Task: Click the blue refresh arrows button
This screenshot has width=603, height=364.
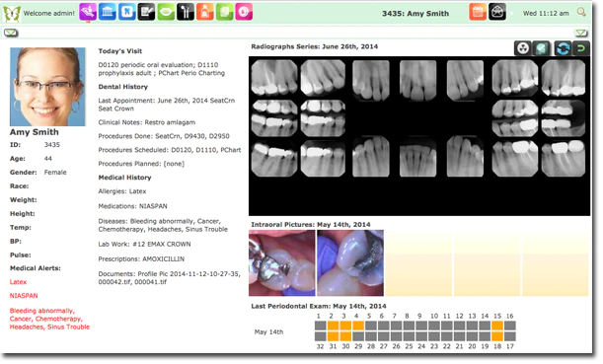Action: pyautogui.click(x=563, y=48)
